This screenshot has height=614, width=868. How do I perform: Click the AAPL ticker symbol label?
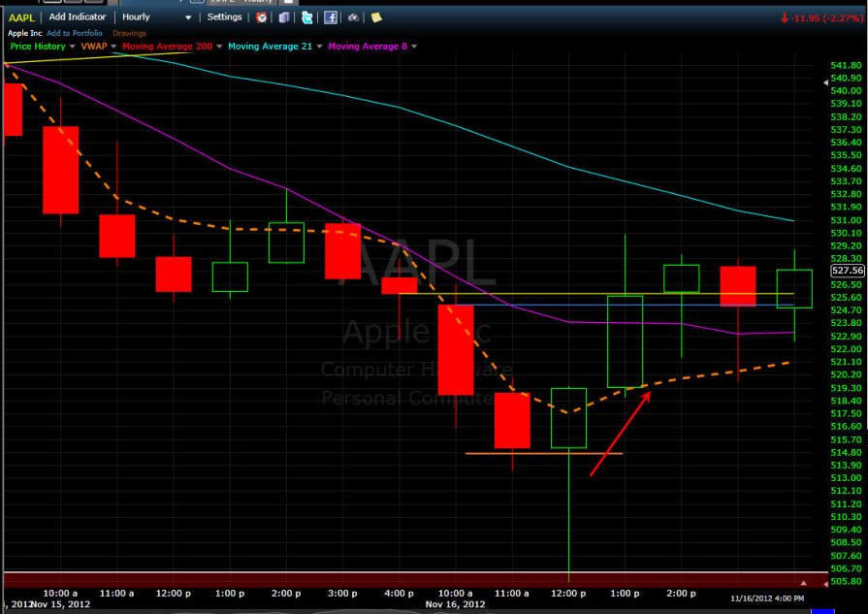(21, 17)
